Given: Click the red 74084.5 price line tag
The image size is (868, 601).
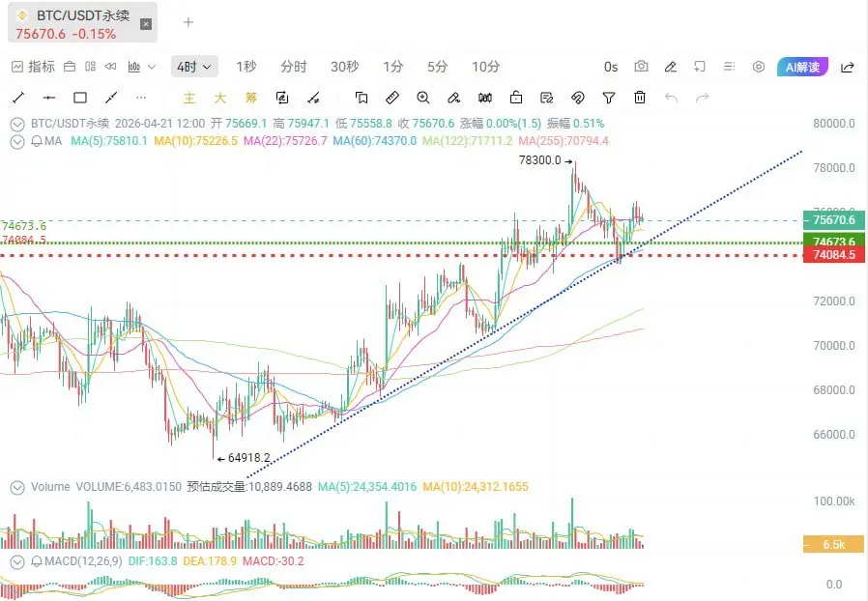Looking at the screenshot, I should pos(833,254).
